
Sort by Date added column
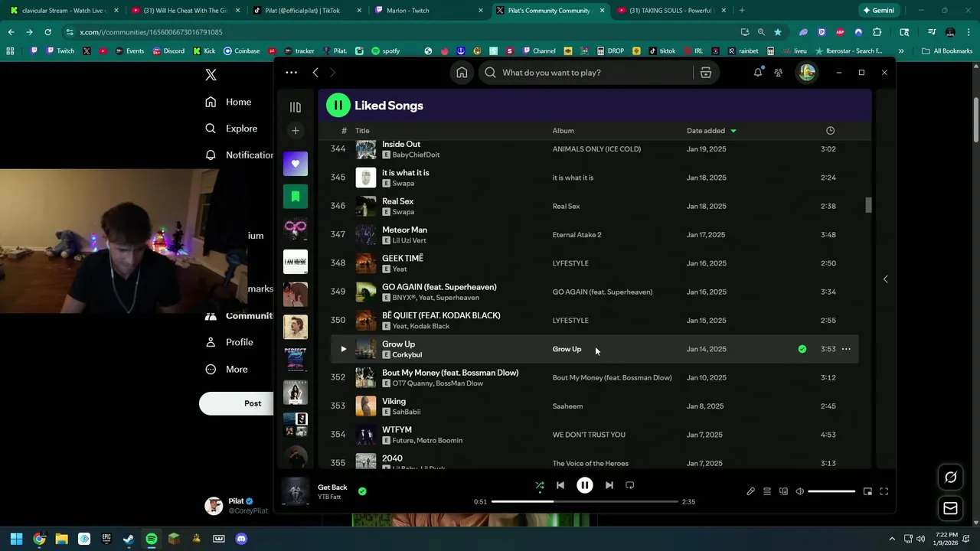click(x=711, y=131)
